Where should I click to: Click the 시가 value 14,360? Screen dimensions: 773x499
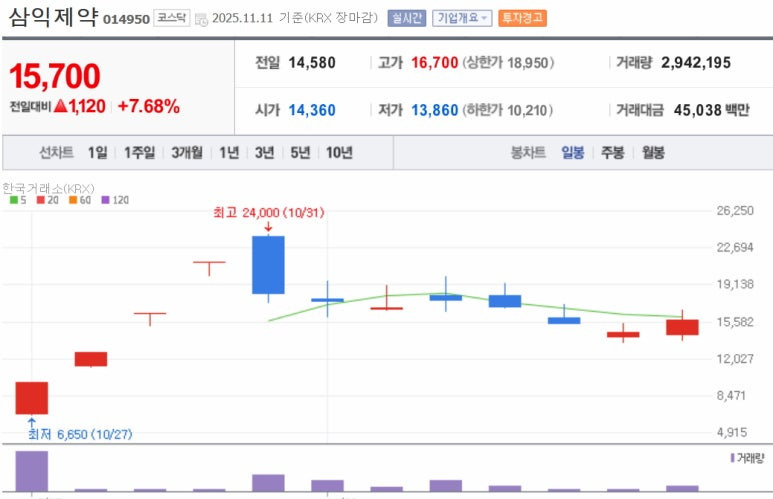coord(312,110)
